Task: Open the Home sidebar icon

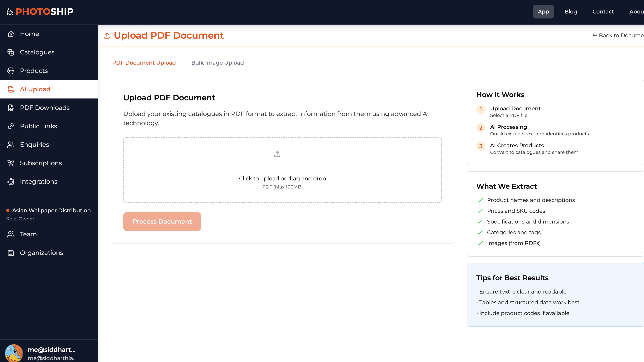Action: pos(11,33)
